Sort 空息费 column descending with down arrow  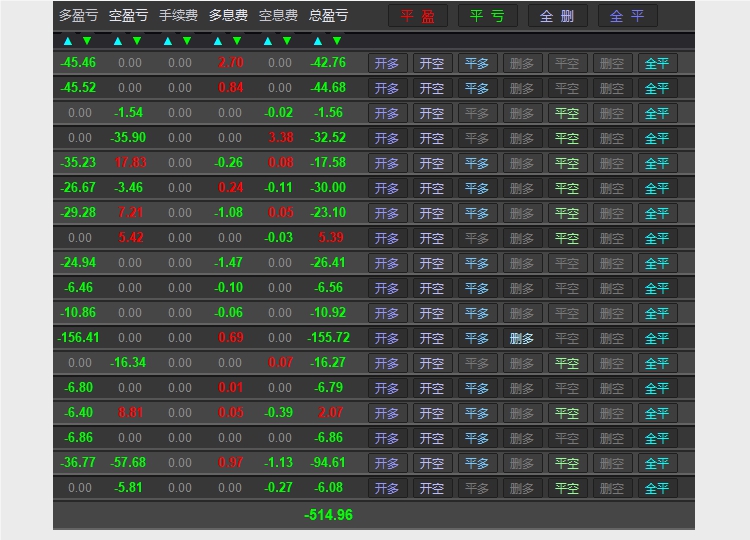[x=287, y=41]
